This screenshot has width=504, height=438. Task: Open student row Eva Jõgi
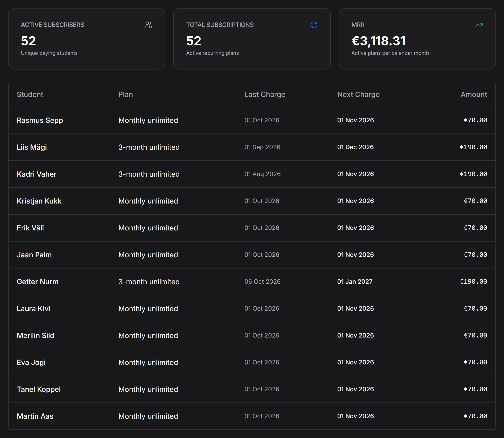click(x=252, y=362)
